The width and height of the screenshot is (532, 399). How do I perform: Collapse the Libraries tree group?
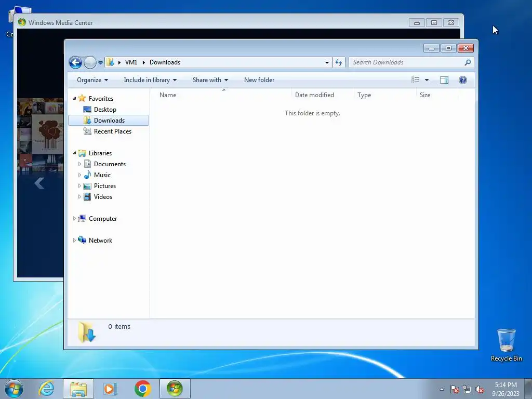pos(74,153)
